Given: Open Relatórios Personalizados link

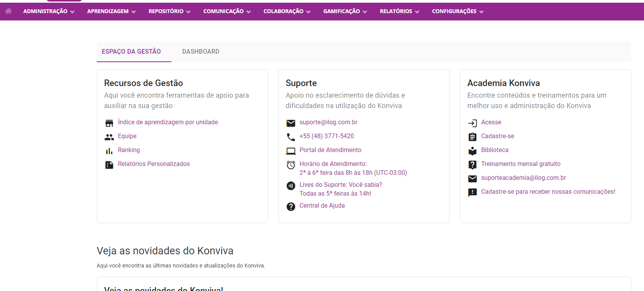Looking at the screenshot, I should click(154, 164).
